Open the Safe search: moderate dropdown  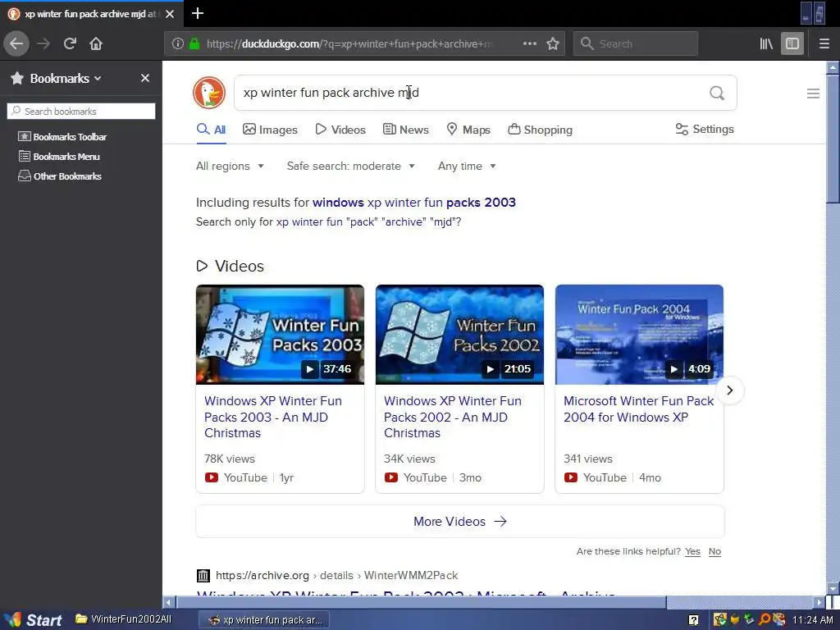350,166
